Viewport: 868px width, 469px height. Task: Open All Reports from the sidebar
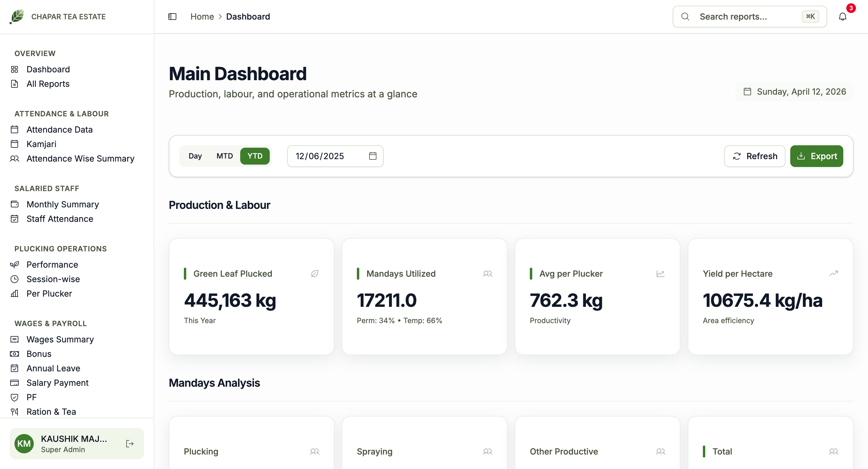(48, 83)
